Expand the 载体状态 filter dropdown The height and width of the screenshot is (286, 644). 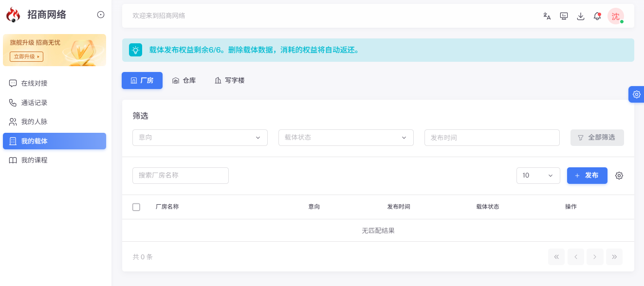point(346,138)
